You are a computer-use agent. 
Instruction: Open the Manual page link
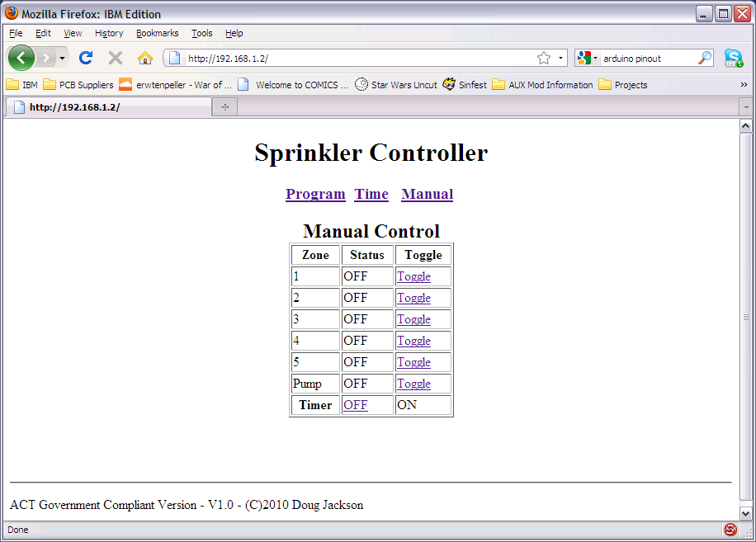[x=428, y=194]
